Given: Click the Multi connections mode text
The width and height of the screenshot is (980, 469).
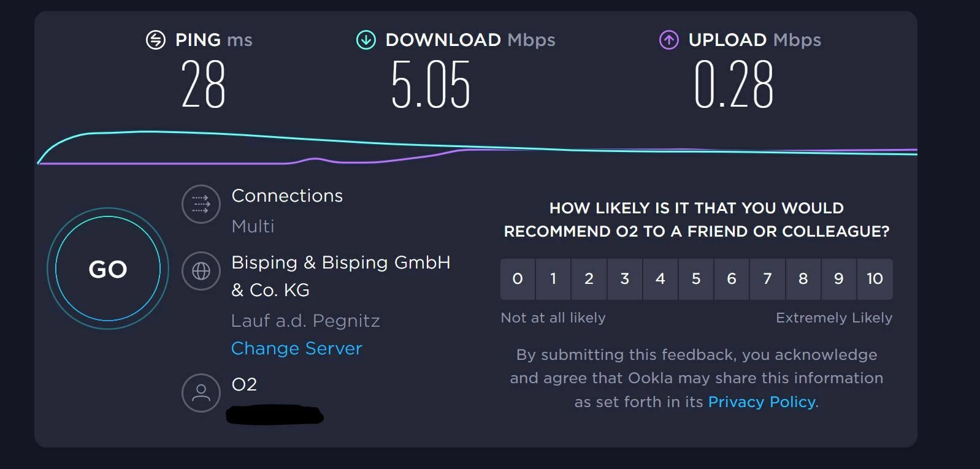Looking at the screenshot, I should click(x=253, y=226).
